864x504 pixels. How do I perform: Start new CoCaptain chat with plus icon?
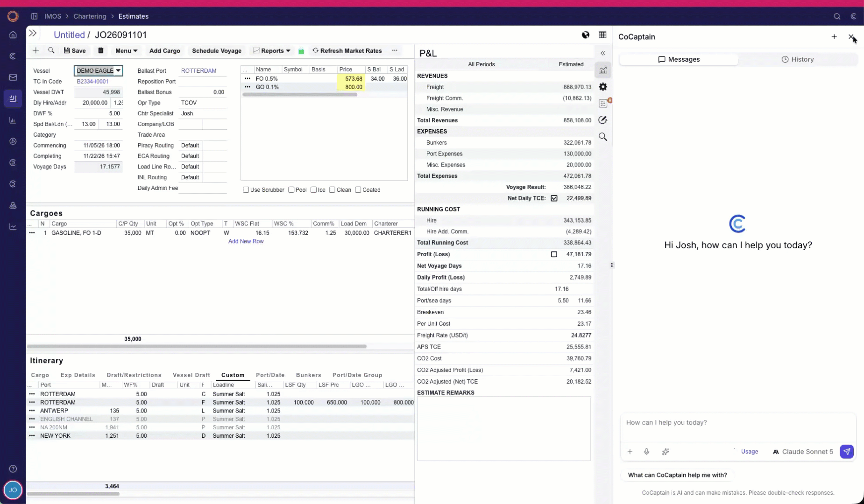tap(834, 36)
